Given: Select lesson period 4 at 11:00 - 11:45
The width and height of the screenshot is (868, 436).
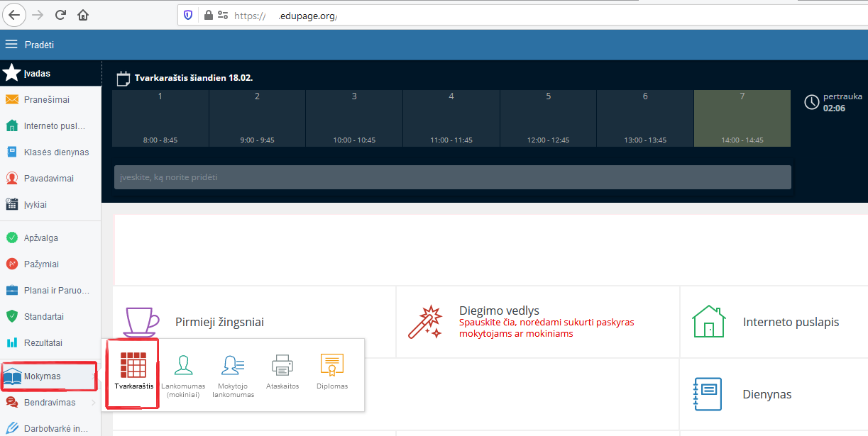Looking at the screenshot, I should (x=451, y=118).
